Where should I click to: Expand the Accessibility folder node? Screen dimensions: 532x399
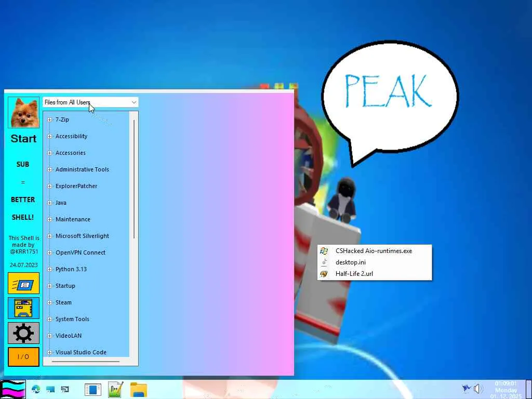tap(49, 136)
